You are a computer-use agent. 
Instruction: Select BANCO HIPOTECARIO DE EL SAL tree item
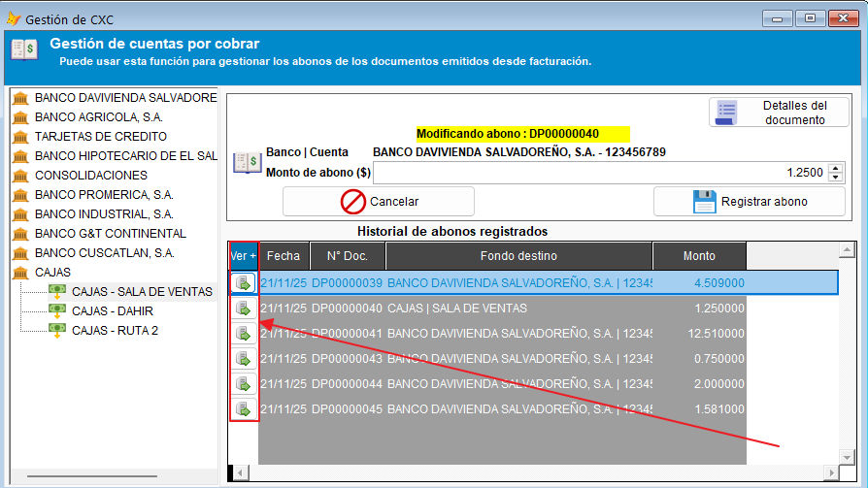[125, 156]
